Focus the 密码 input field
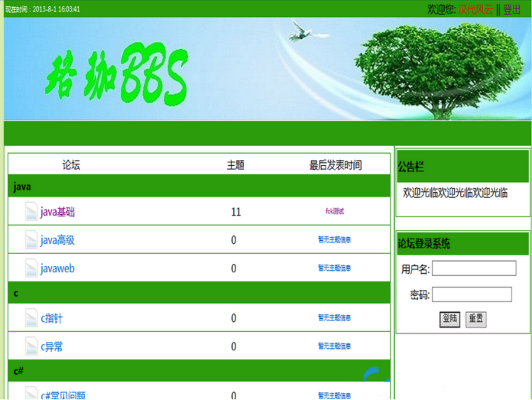 tap(472, 294)
